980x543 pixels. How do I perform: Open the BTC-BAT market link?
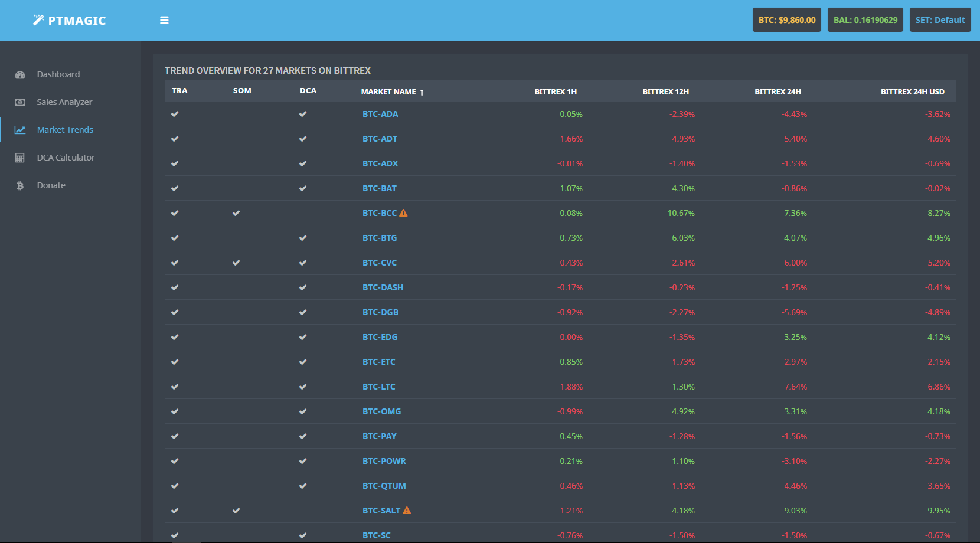[380, 188]
